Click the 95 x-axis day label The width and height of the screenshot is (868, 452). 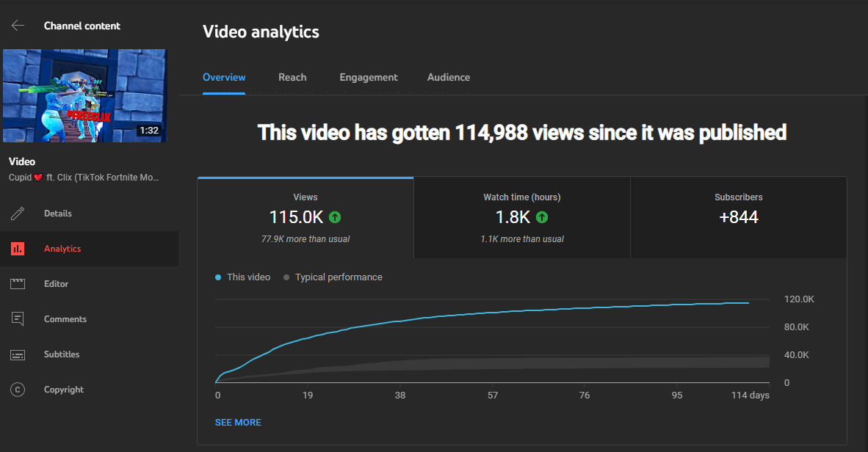tap(677, 395)
